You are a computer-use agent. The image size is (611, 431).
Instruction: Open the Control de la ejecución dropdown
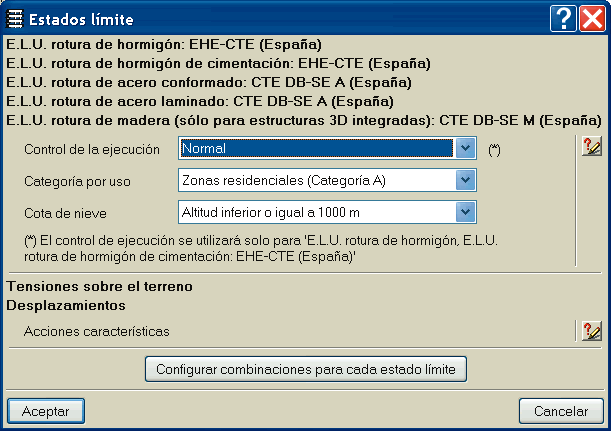coord(463,148)
